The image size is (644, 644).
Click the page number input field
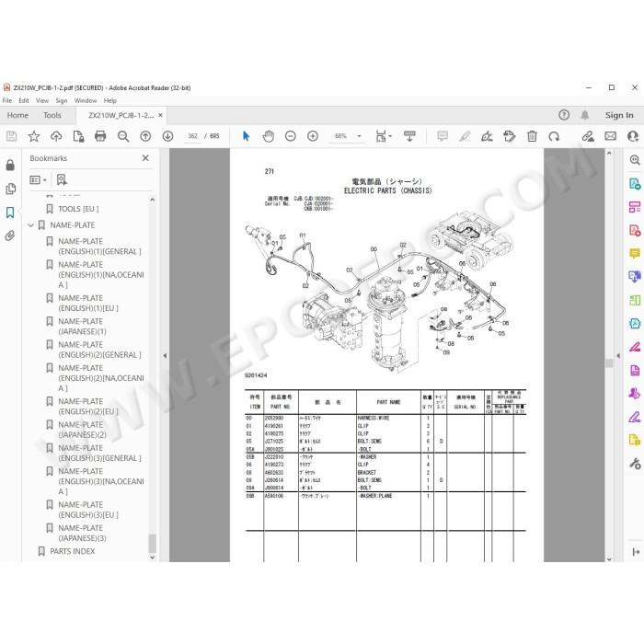click(x=192, y=136)
